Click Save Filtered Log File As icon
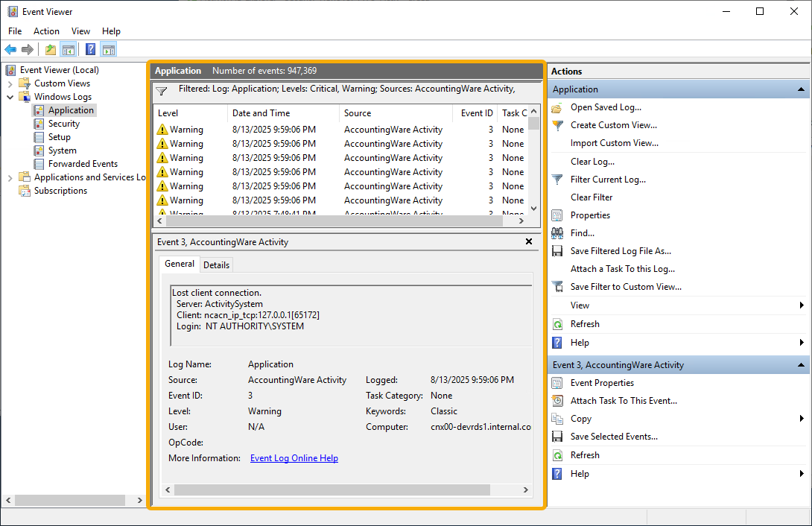Screen dimensions: 812x526 point(557,251)
